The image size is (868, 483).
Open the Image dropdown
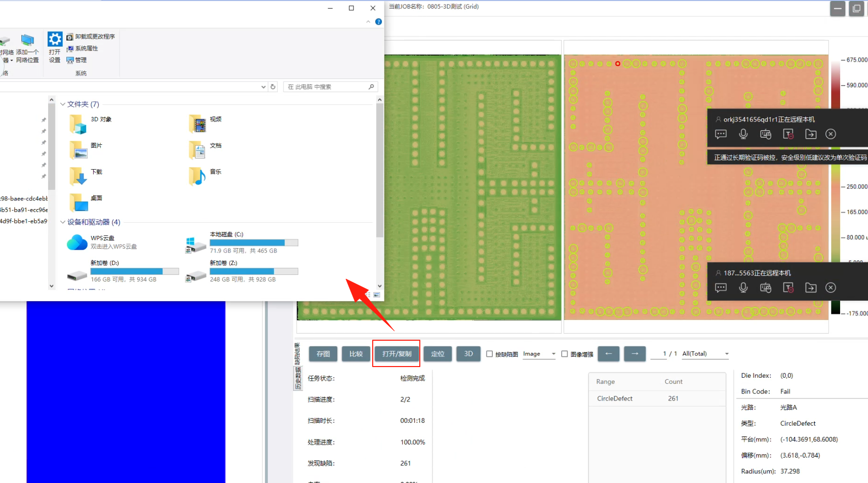coord(539,354)
